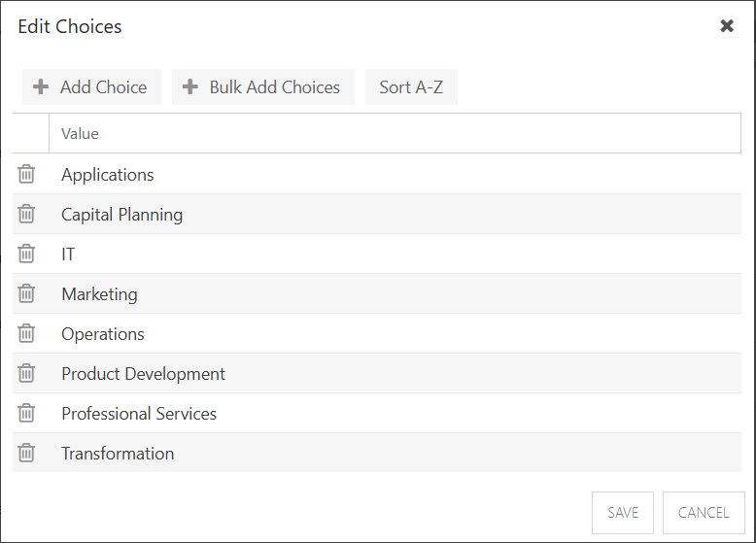756x543 pixels.
Task: Edit the Marketing value text
Action: click(x=99, y=294)
